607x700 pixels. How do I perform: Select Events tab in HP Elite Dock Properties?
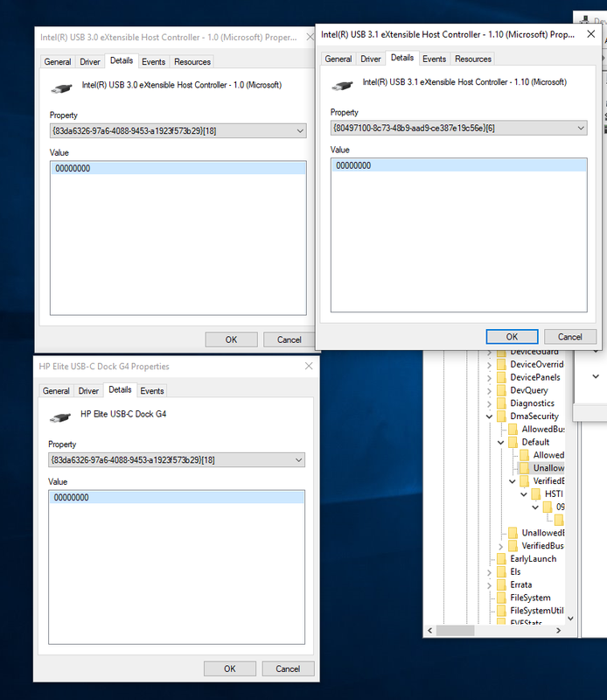tap(152, 390)
